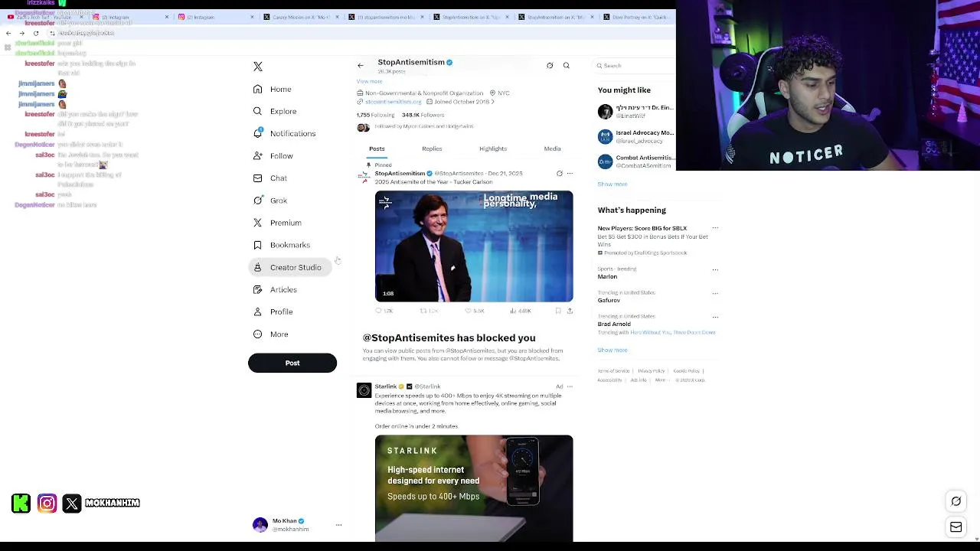The width and height of the screenshot is (980, 551).
Task: Open the 1,755 Following list
Action: [375, 115]
